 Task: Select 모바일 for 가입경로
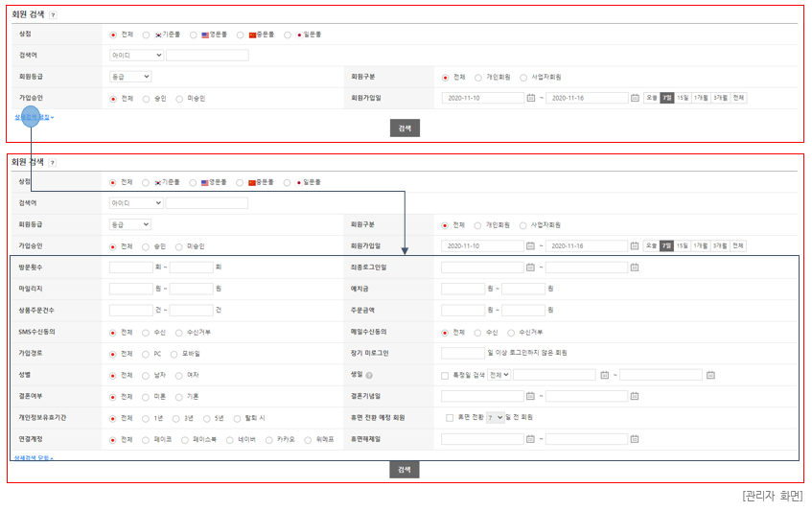coord(174,355)
